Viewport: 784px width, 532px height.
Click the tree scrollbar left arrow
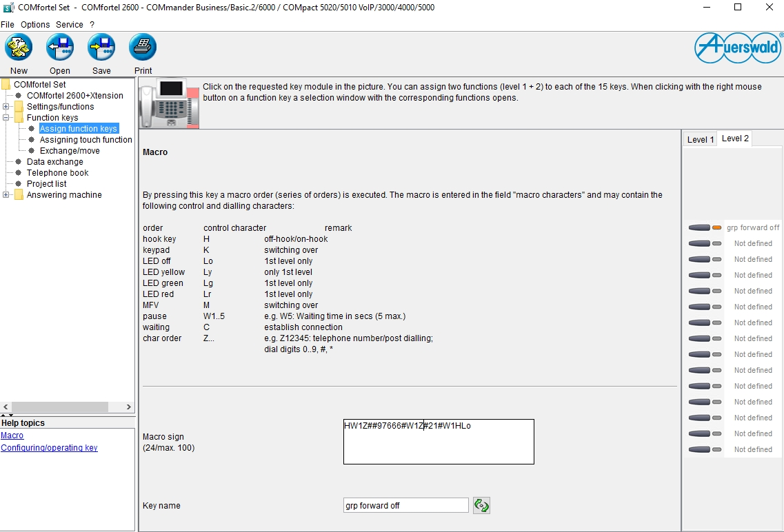click(x=6, y=407)
